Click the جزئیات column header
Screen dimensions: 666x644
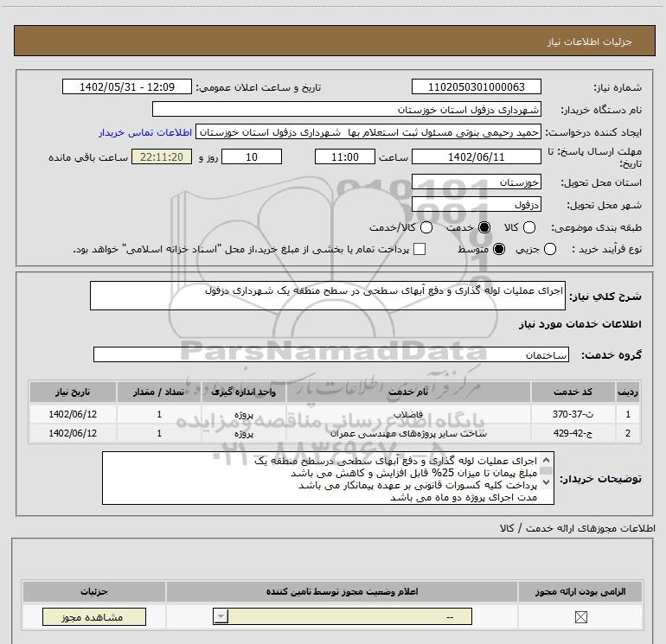click(x=94, y=591)
